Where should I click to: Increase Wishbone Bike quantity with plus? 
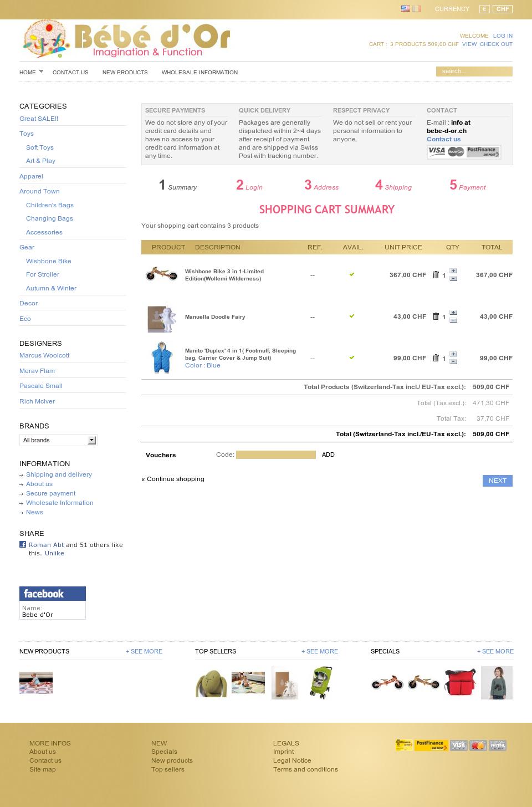click(453, 271)
